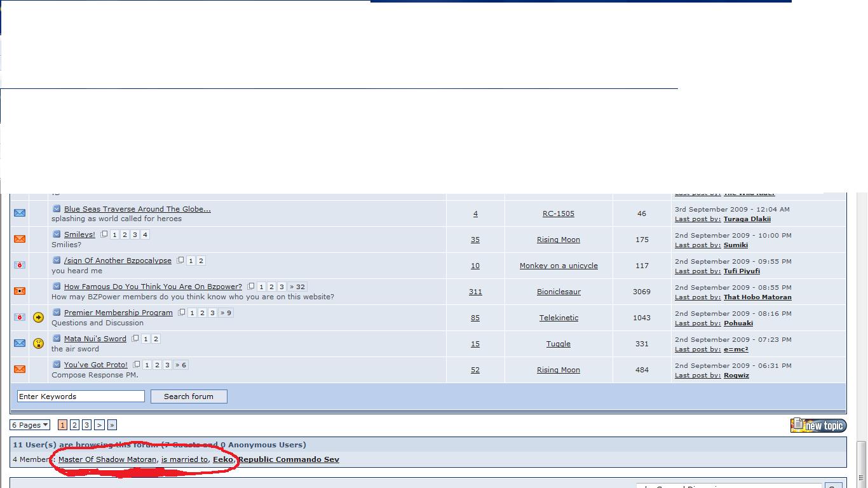Open the 6 Pages jump dropdown

30,425
